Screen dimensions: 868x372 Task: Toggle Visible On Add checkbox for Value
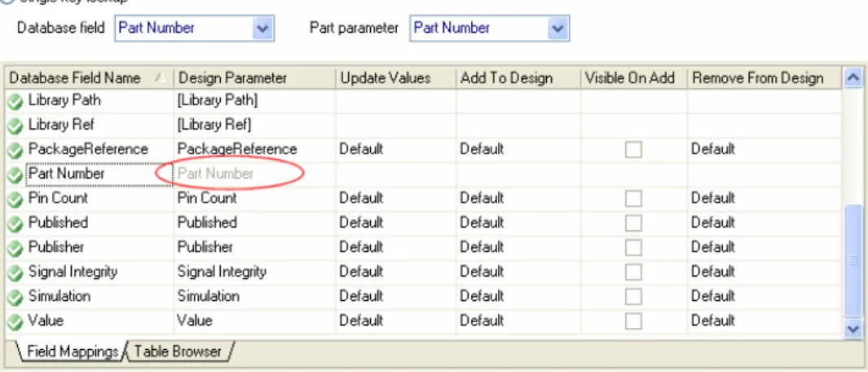point(633,321)
